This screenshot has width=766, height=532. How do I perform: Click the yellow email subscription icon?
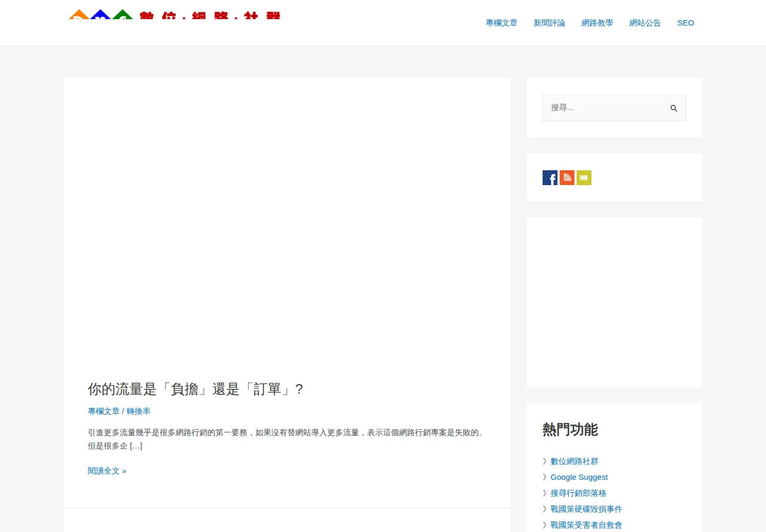point(584,178)
